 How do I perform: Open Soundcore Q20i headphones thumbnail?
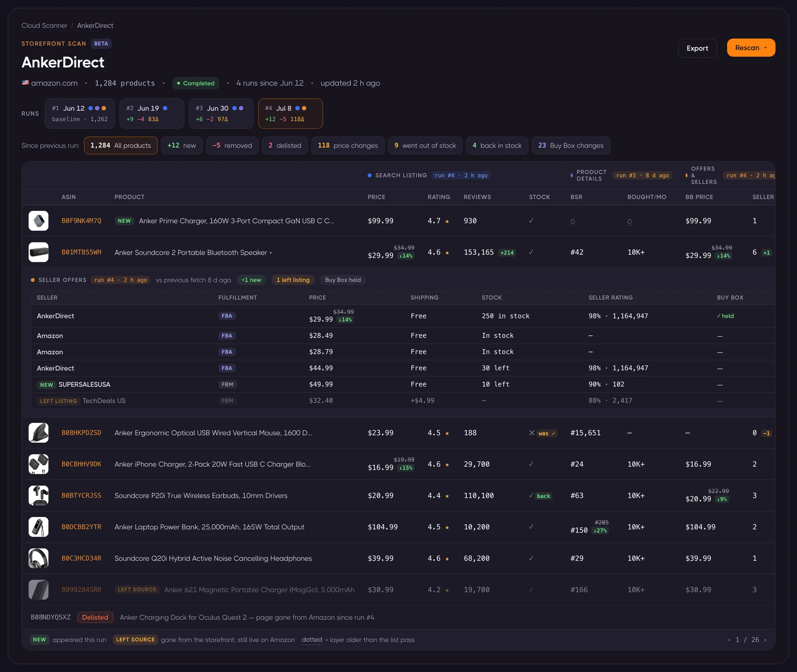(x=39, y=558)
